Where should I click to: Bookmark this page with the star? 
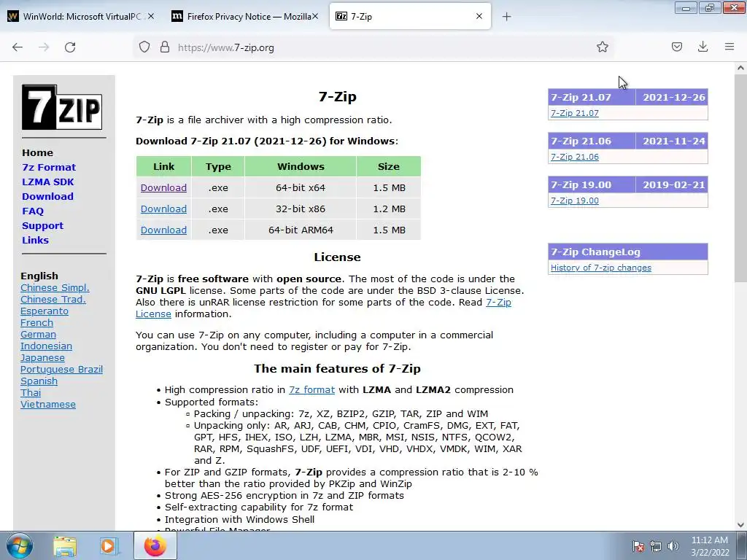point(602,47)
